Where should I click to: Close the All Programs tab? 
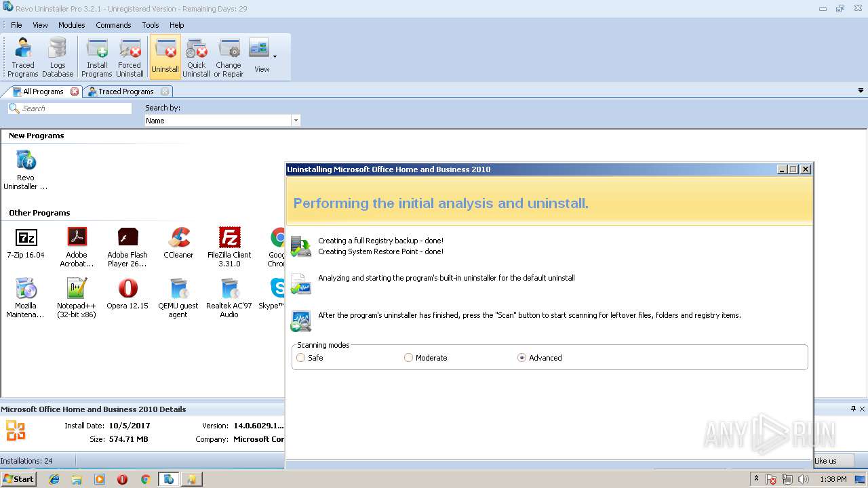[x=75, y=91]
